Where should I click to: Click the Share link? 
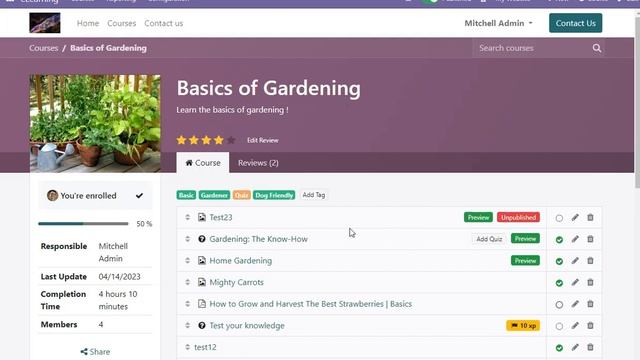pyautogui.click(x=95, y=351)
